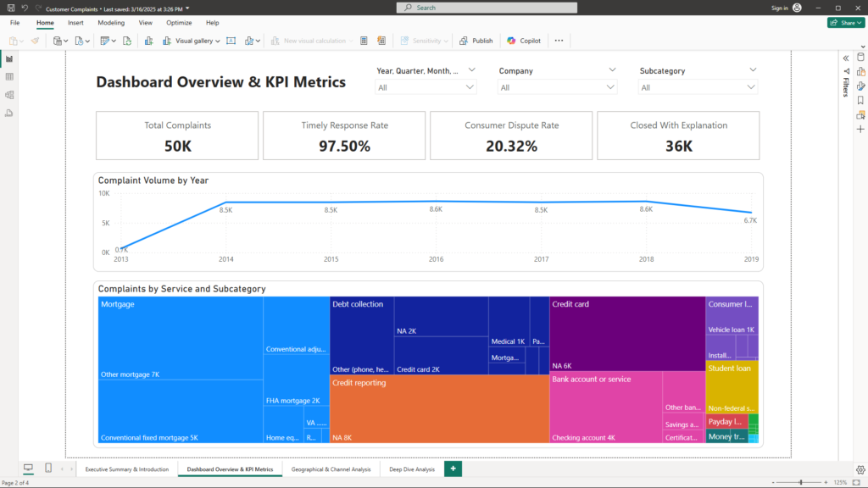Open the Bookmarks pane icon
The height and width of the screenshot is (488, 868).
pyautogui.click(x=860, y=100)
